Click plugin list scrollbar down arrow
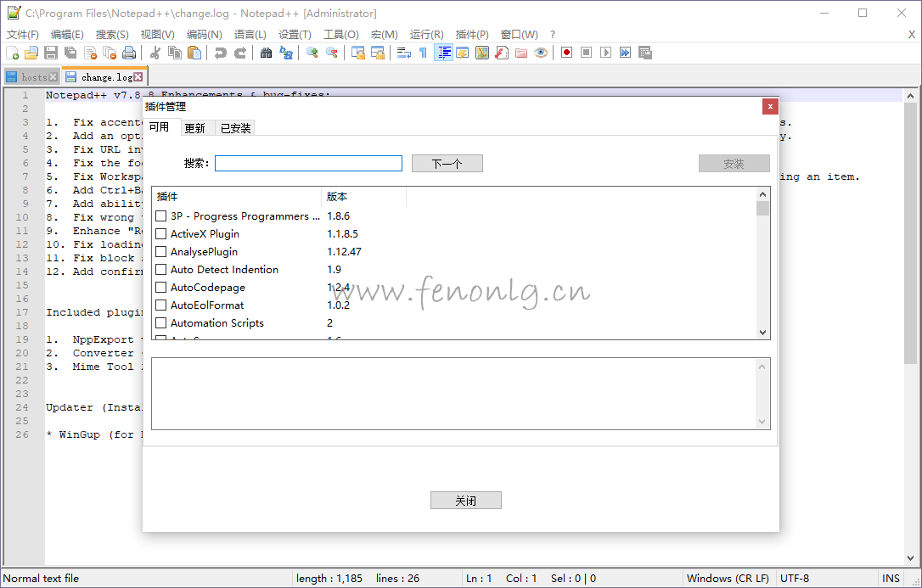The height and width of the screenshot is (588, 922). (x=762, y=333)
